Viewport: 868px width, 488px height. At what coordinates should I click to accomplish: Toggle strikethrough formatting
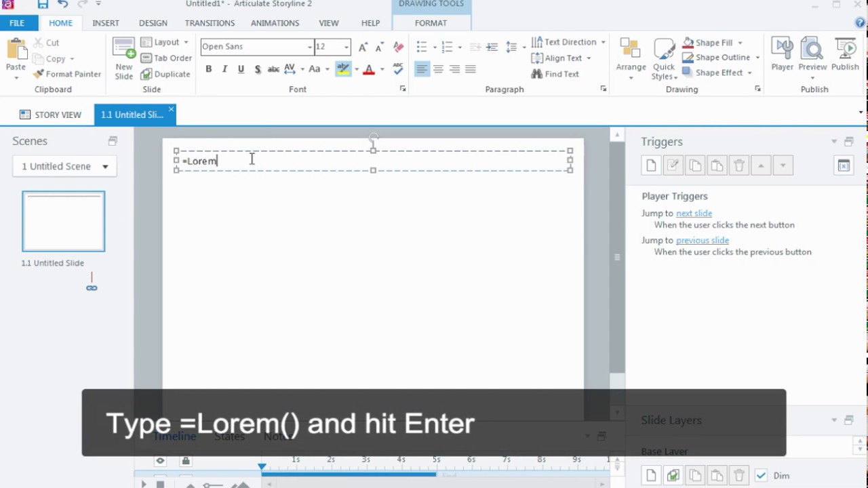tap(273, 69)
